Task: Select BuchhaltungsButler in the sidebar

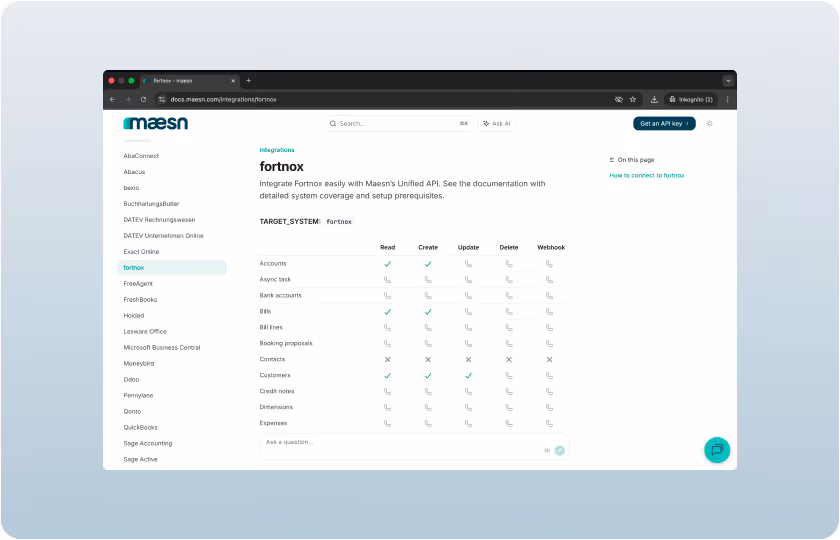Action: [151, 204]
